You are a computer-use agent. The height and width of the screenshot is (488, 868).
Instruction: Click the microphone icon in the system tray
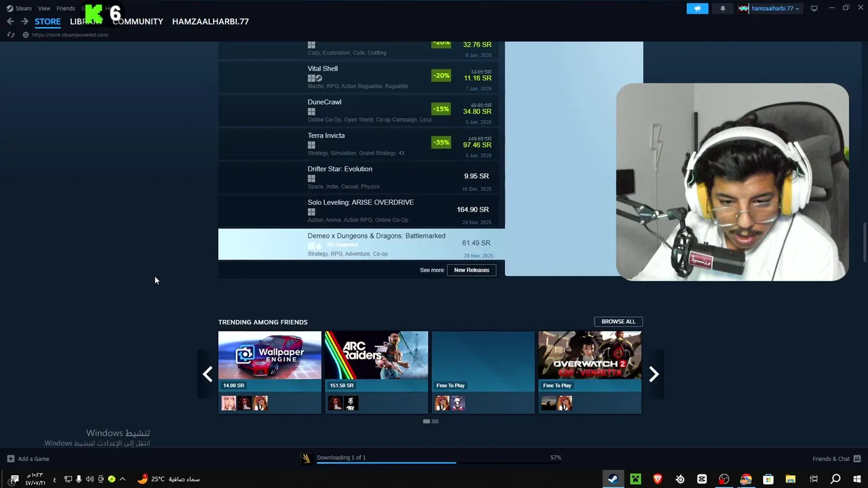coord(79,479)
